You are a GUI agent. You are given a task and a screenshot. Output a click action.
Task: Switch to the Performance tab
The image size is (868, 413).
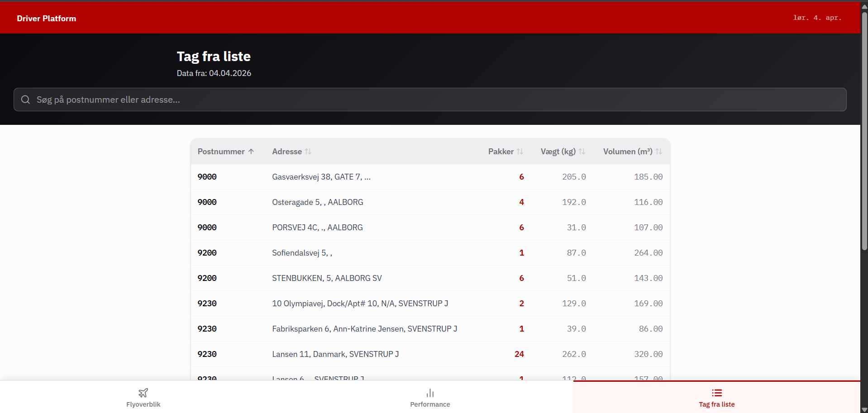[430, 397]
